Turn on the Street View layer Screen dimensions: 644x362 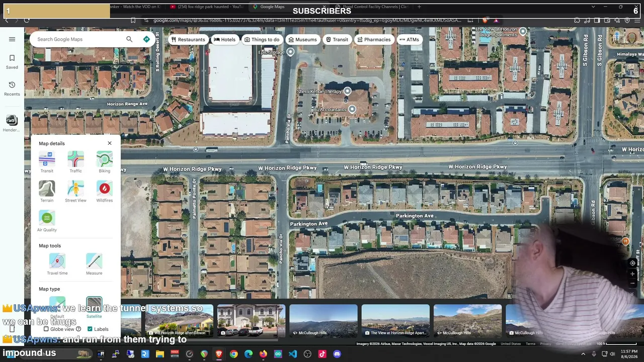coord(75,192)
